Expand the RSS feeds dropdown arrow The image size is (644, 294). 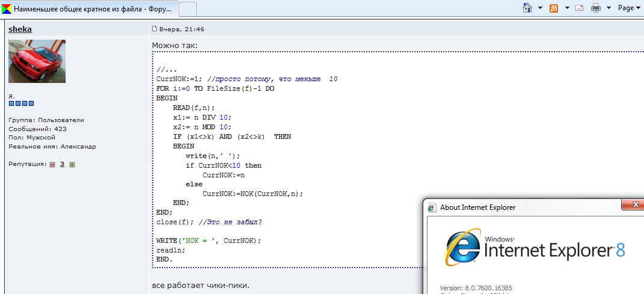coord(566,8)
